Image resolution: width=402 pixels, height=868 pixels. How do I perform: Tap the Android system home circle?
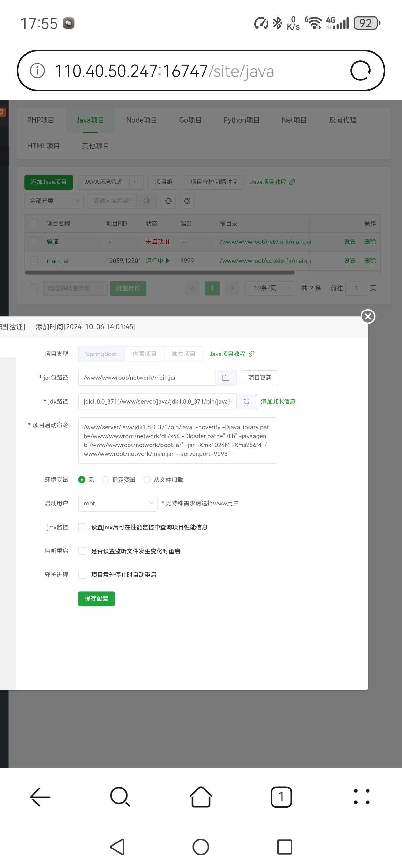pyautogui.click(x=201, y=847)
